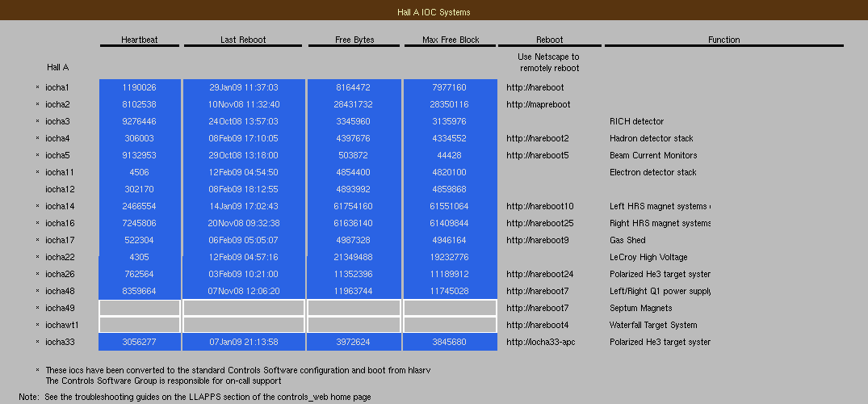Select the iocha17 row label
The width and height of the screenshot is (868, 404).
tap(60, 240)
